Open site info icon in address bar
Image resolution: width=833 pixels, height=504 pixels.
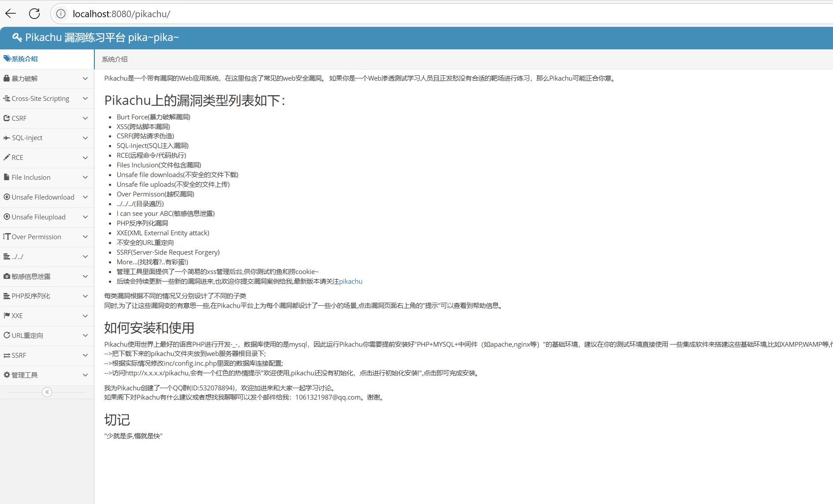coord(61,14)
